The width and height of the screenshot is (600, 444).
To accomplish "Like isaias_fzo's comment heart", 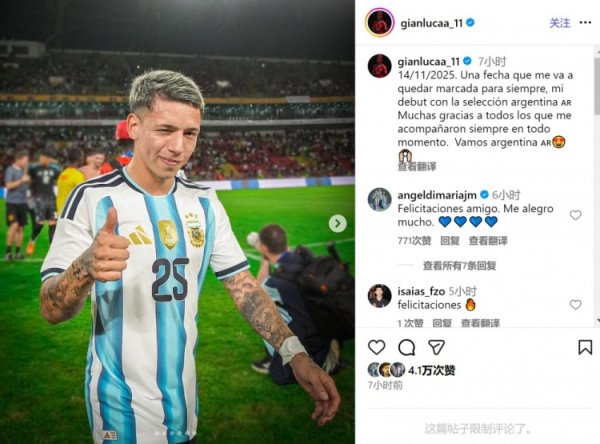I will tap(576, 305).
